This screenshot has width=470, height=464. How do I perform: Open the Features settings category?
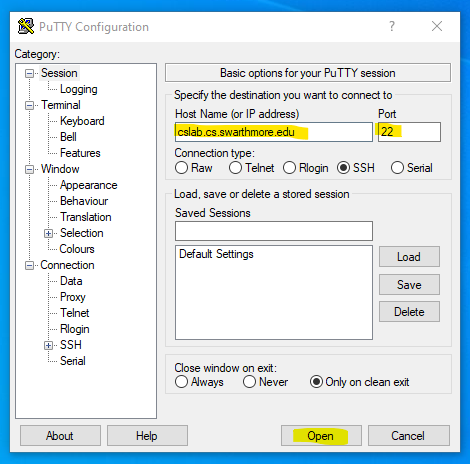pos(80,153)
